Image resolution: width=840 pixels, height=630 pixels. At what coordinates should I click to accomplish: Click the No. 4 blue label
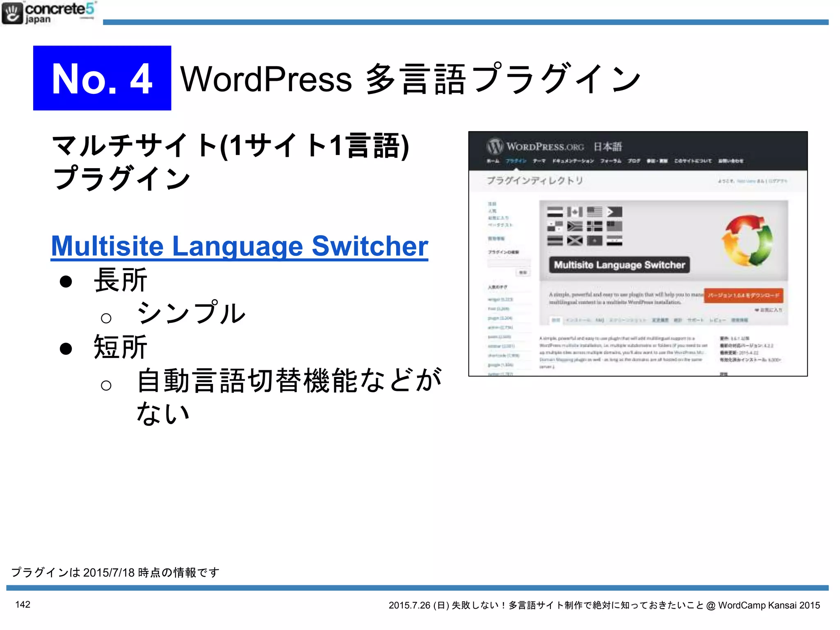pos(102,78)
